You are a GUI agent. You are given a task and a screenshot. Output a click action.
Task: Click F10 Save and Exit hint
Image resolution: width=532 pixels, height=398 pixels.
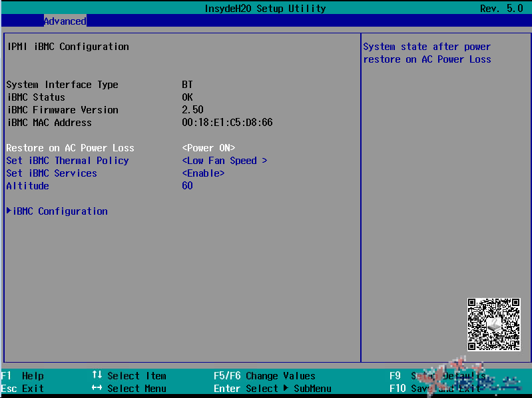click(x=435, y=389)
